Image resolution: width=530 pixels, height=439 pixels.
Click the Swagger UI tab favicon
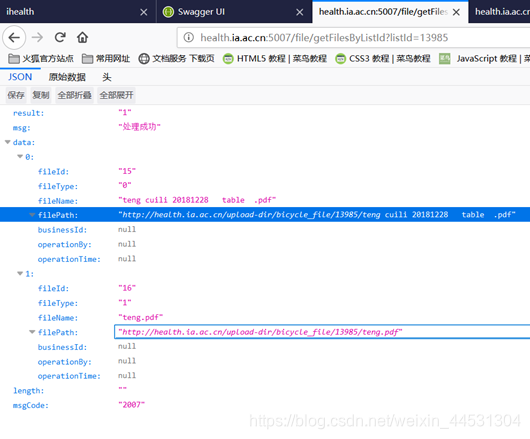pyautogui.click(x=168, y=12)
